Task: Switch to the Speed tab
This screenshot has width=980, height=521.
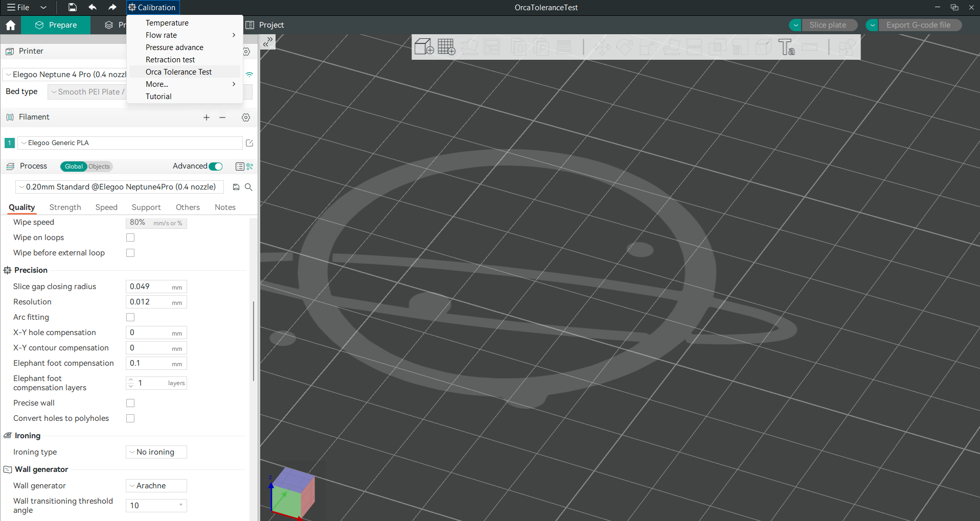Action: (x=106, y=207)
